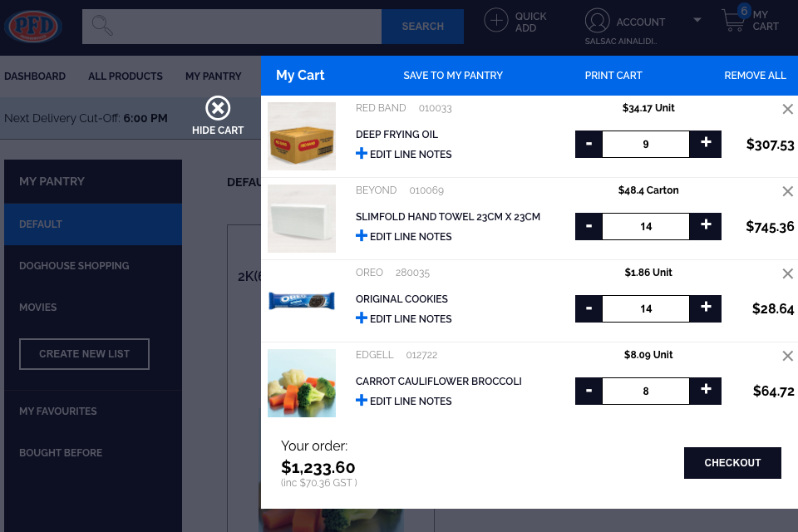Open the All Products tab
798x532 pixels.
pos(126,76)
